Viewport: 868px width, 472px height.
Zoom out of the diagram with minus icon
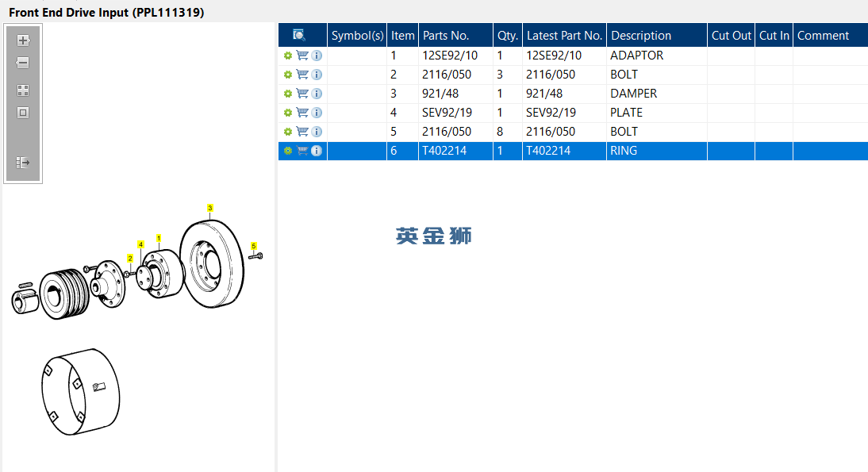(23, 63)
